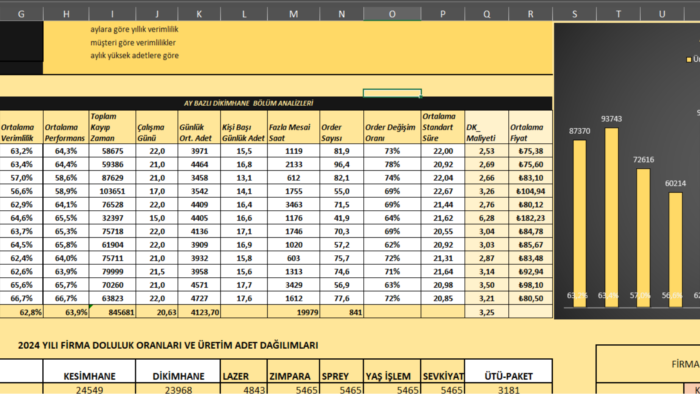Viewport: 700px width, 394px height.
Task: Select the 'AY BAZLI DİKİMHANE BÖLÜM ANALİZLERİ' title bar
Action: [x=276, y=104]
